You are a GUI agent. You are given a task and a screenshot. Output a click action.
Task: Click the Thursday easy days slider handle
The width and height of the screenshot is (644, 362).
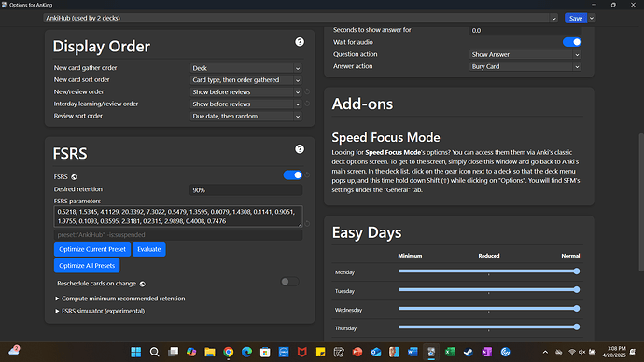577,327
